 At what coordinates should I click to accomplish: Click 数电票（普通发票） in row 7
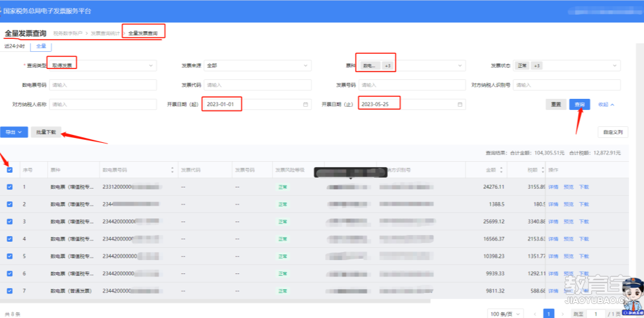(71, 291)
